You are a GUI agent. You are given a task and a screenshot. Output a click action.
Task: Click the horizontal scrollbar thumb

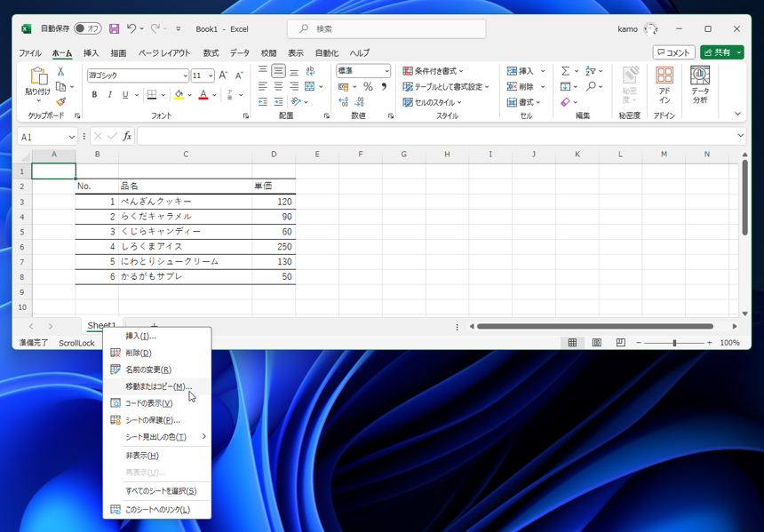(x=595, y=327)
